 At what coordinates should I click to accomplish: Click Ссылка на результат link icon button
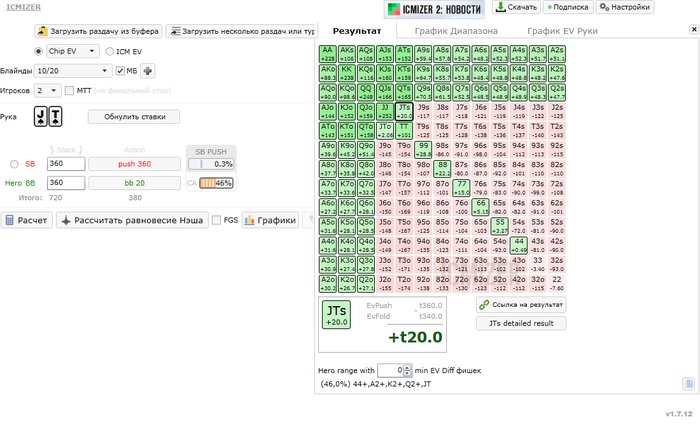pos(521,305)
